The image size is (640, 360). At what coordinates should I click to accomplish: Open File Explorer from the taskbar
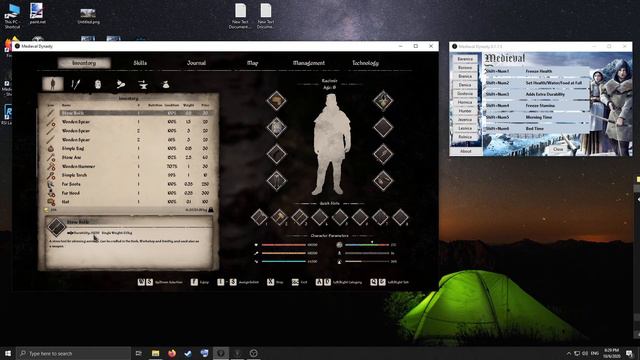156,353
